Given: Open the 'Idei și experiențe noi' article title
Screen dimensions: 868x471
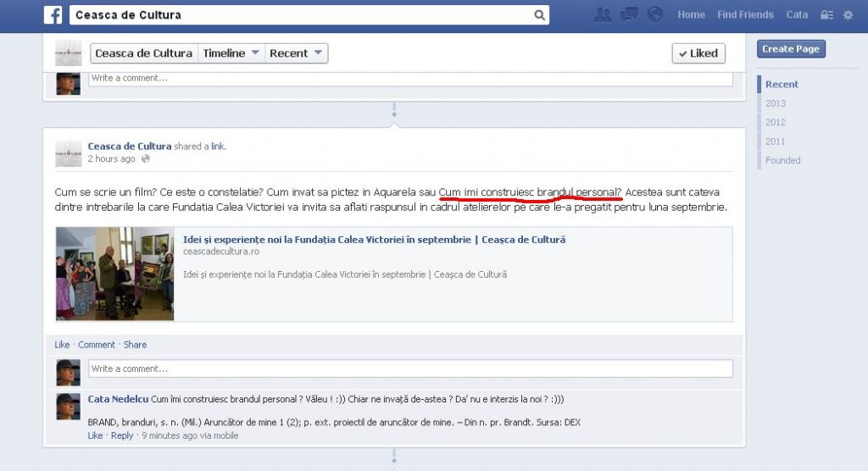Looking at the screenshot, I should pyautogui.click(x=374, y=240).
